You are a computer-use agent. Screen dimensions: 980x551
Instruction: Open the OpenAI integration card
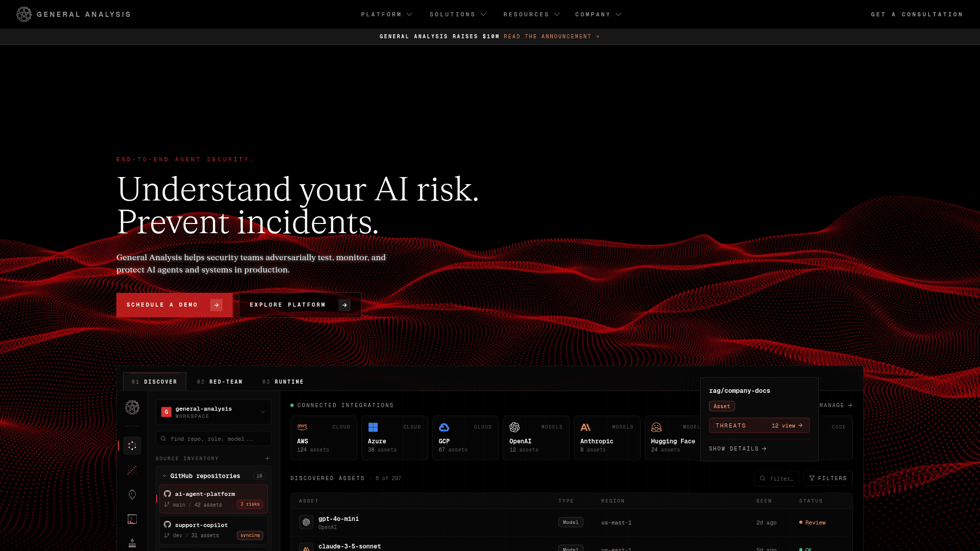(x=536, y=438)
